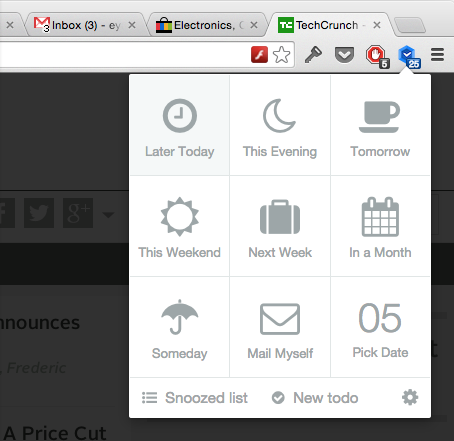Open the Snoozed list
The width and height of the screenshot is (454, 441).
coord(195,398)
